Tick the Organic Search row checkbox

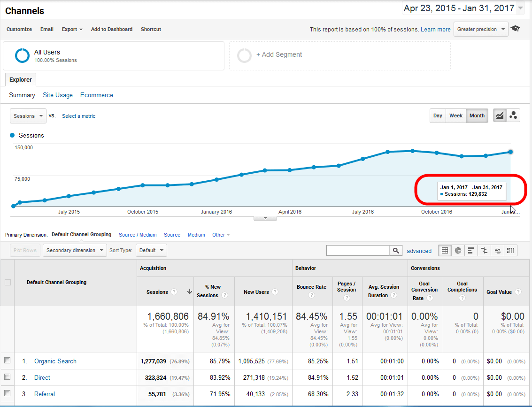(x=7, y=361)
